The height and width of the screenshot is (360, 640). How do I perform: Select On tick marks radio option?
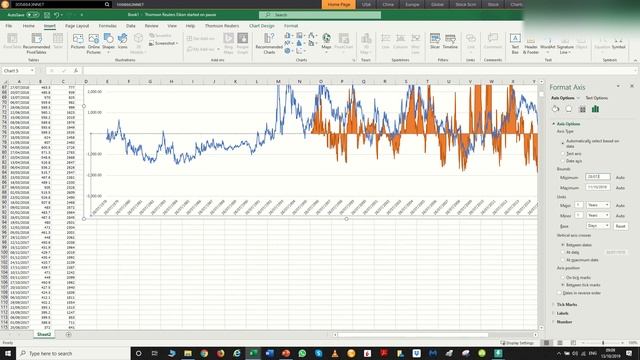tap(563, 278)
